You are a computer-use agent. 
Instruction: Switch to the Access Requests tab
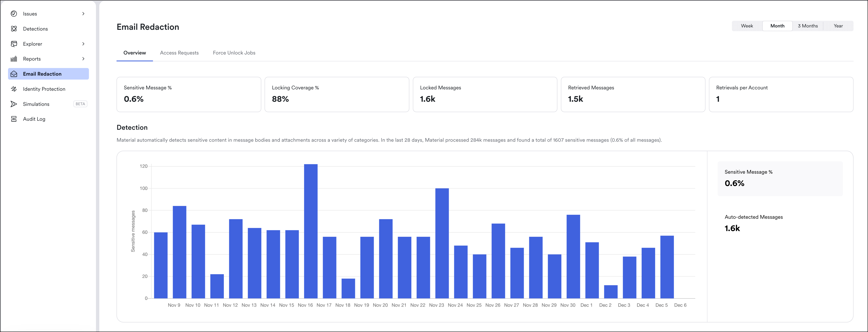(x=179, y=53)
